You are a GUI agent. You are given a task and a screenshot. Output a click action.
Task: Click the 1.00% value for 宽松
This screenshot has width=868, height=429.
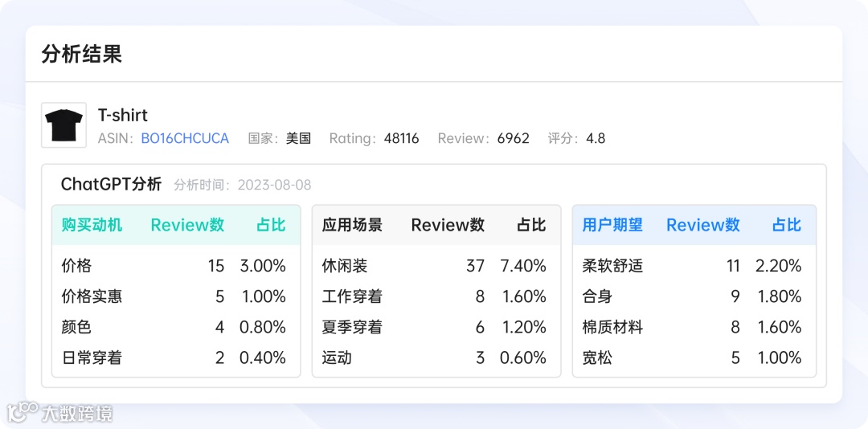click(x=780, y=357)
